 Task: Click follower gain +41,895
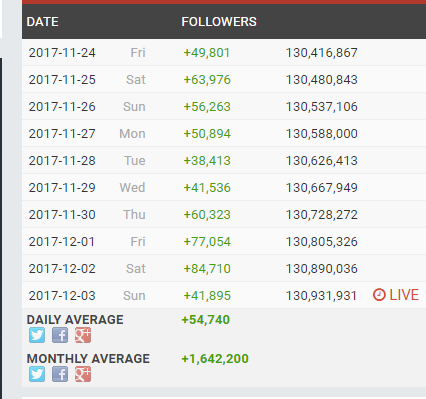point(207,296)
